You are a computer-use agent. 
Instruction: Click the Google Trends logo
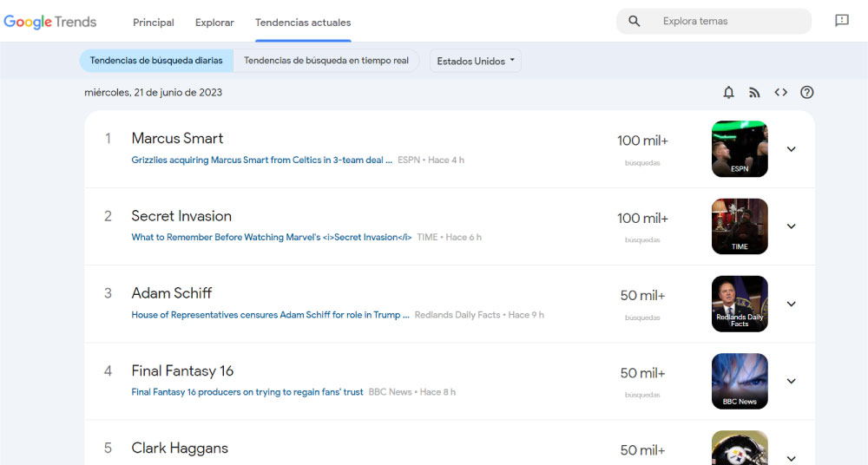click(x=49, y=23)
